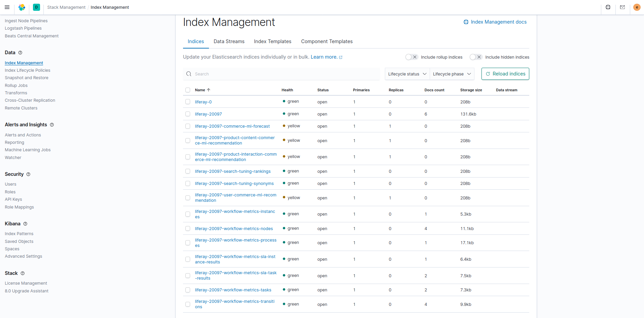The width and height of the screenshot is (644, 318).
Task: Sort by the Storage size column header
Action: click(471, 90)
